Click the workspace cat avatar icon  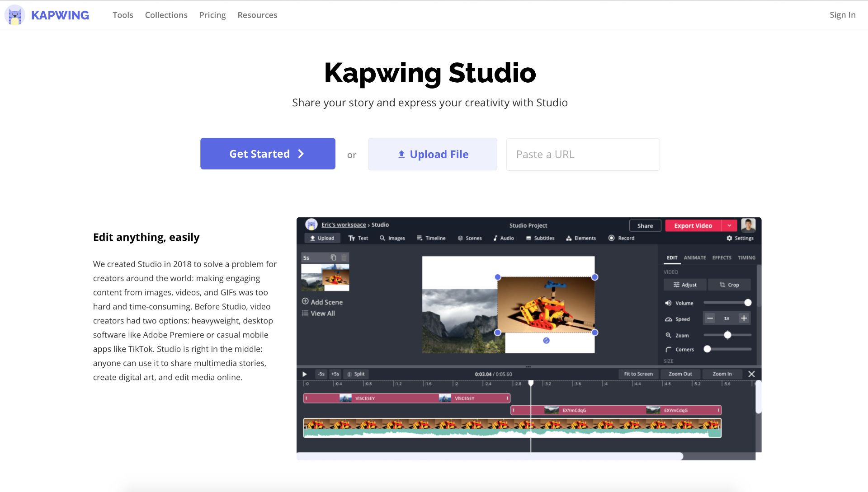[311, 224]
